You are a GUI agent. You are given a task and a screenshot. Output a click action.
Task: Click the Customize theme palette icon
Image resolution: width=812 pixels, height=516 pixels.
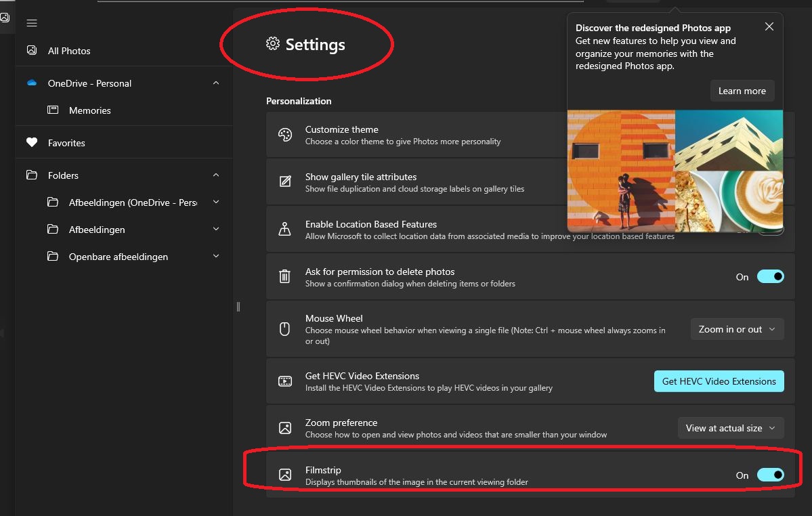tap(285, 135)
